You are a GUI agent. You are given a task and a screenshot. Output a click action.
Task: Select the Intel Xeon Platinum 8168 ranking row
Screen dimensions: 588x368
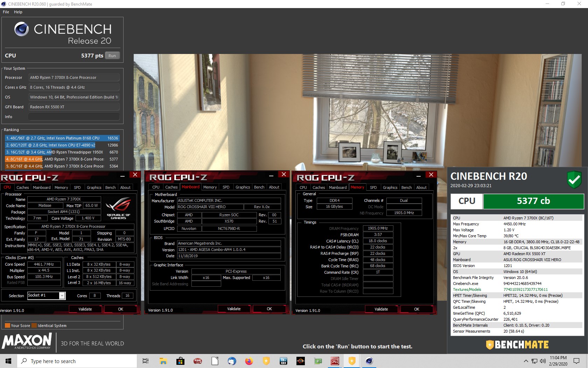coord(62,138)
